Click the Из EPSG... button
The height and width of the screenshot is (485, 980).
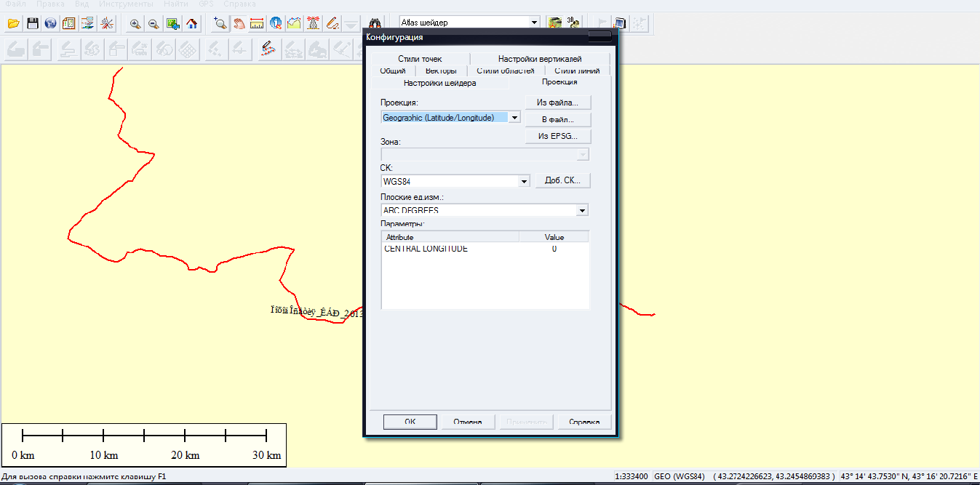(557, 136)
